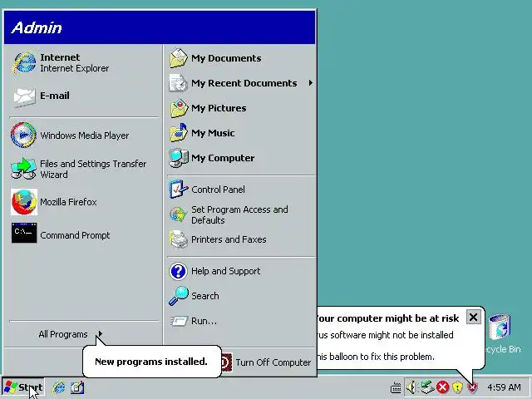The width and height of the screenshot is (532, 399).
Task: Click the Recycle Bin desktop icon
Action: tap(500, 328)
